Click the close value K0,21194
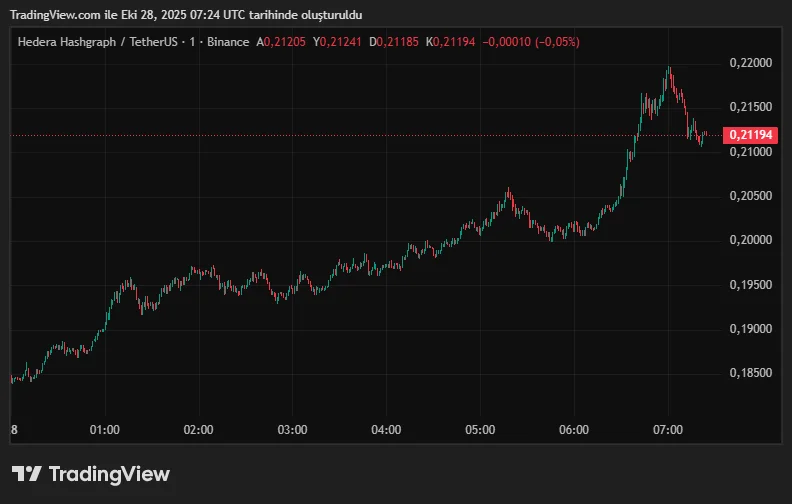This screenshot has height=504, width=792. (451, 42)
